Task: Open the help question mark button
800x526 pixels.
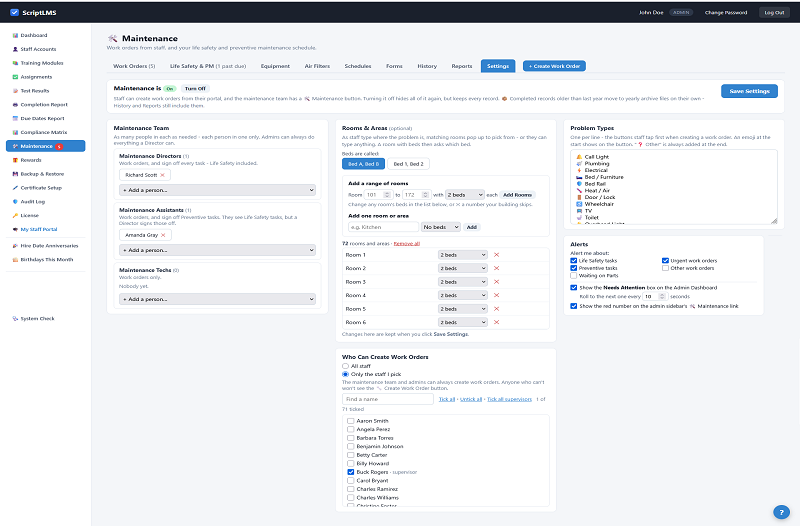Action: point(781,512)
